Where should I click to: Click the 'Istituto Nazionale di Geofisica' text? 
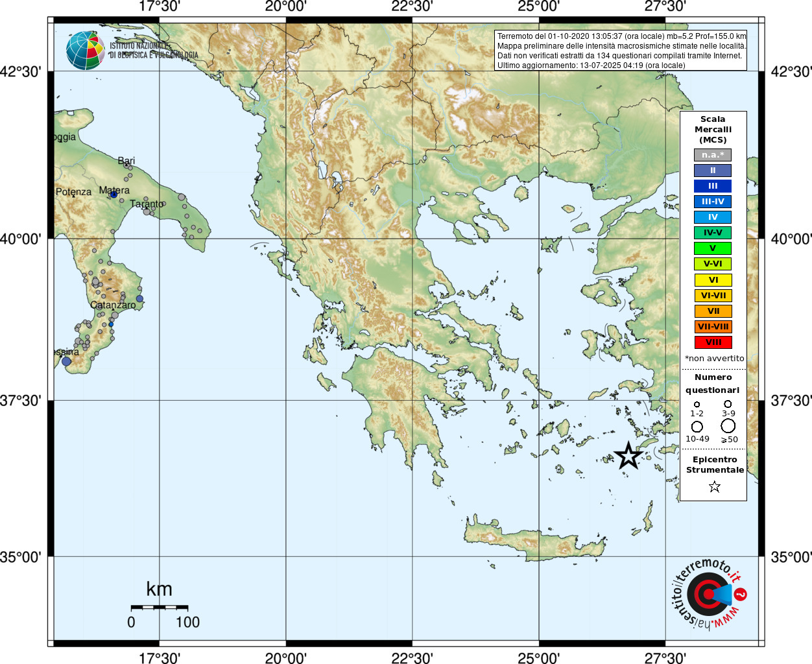click(154, 51)
